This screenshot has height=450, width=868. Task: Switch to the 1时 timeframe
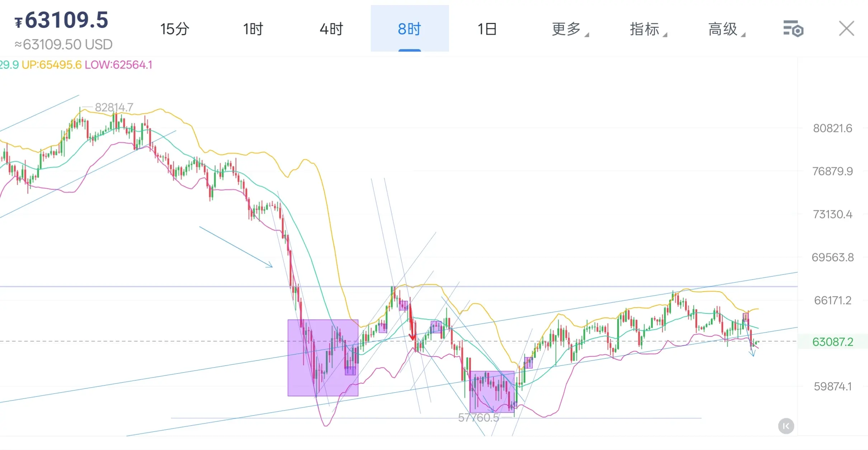point(253,29)
